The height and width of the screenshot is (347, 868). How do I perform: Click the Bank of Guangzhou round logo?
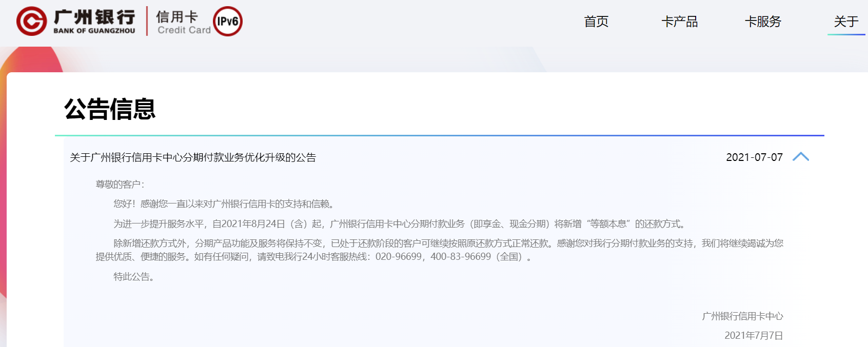coord(32,21)
